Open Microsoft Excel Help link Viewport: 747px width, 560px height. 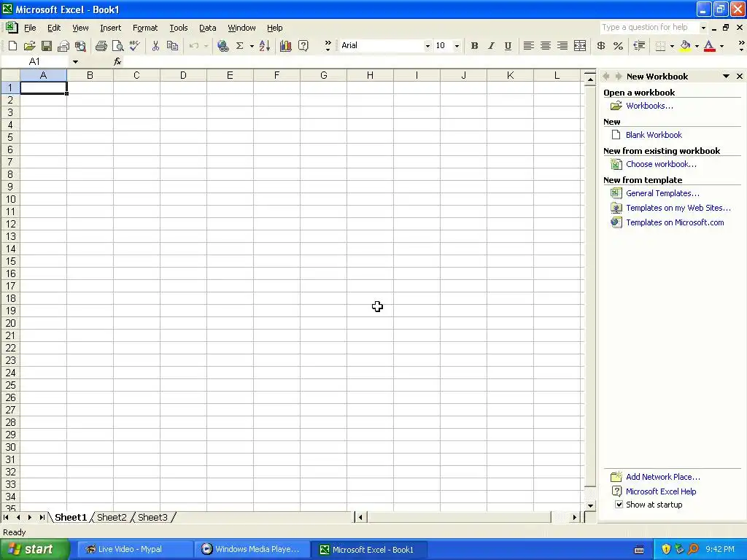(x=661, y=491)
